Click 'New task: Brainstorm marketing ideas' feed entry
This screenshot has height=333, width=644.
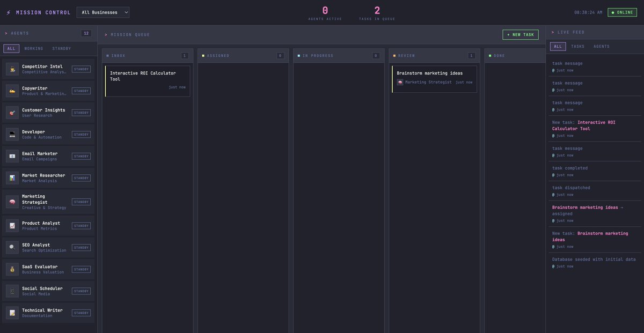click(x=595, y=240)
